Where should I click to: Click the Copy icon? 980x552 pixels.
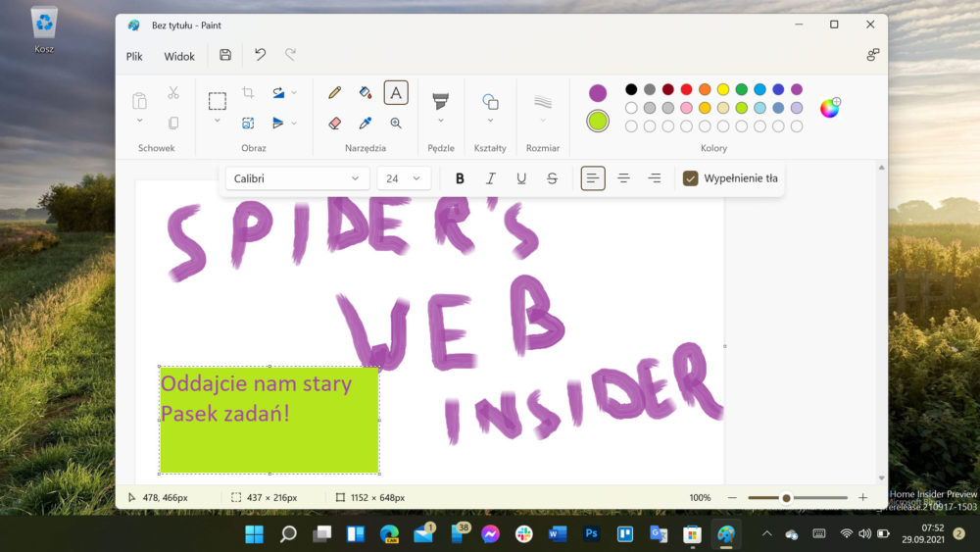pos(173,124)
